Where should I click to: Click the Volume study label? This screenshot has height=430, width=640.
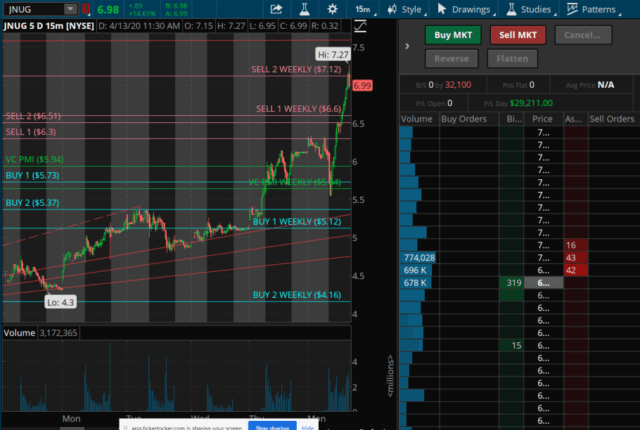click(x=19, y=333)
